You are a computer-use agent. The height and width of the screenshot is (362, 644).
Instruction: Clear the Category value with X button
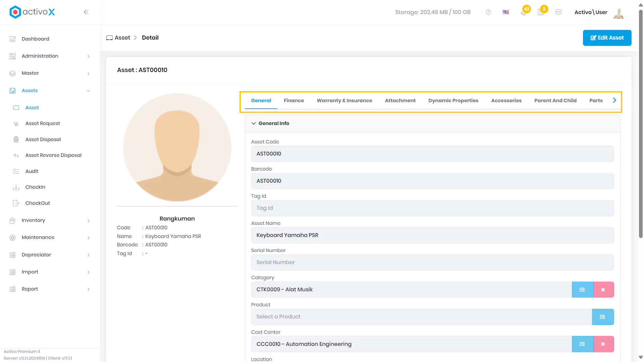[603, 290]
